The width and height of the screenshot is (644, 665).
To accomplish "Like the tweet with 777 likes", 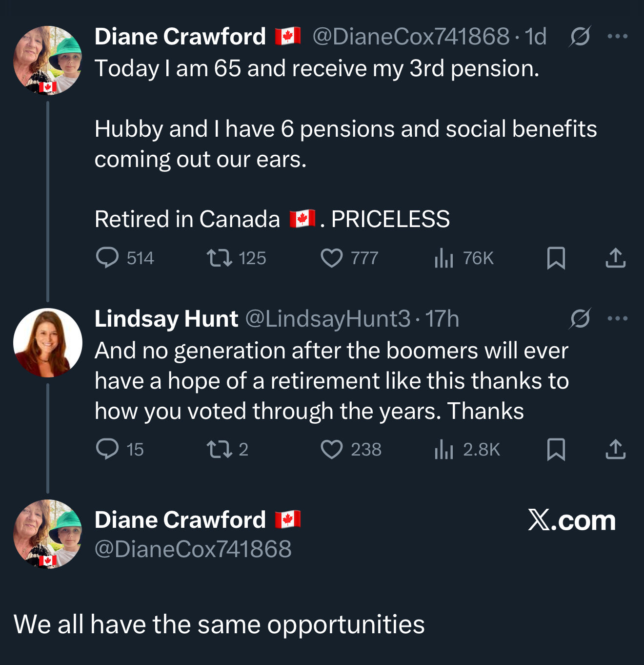I will click(349, 258).
